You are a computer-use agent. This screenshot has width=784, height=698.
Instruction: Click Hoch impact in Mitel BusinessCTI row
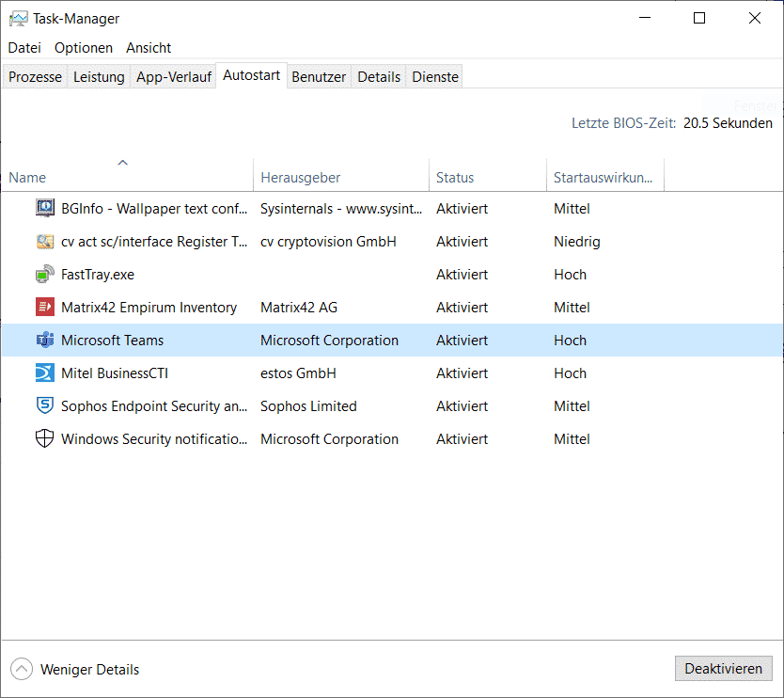pyautogui.click(x=570, y=373)
